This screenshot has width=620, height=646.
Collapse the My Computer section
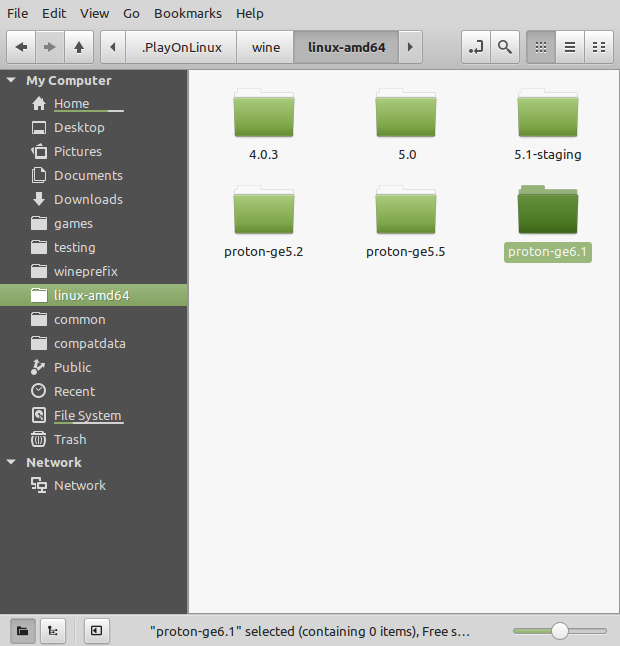pos(12,80)
